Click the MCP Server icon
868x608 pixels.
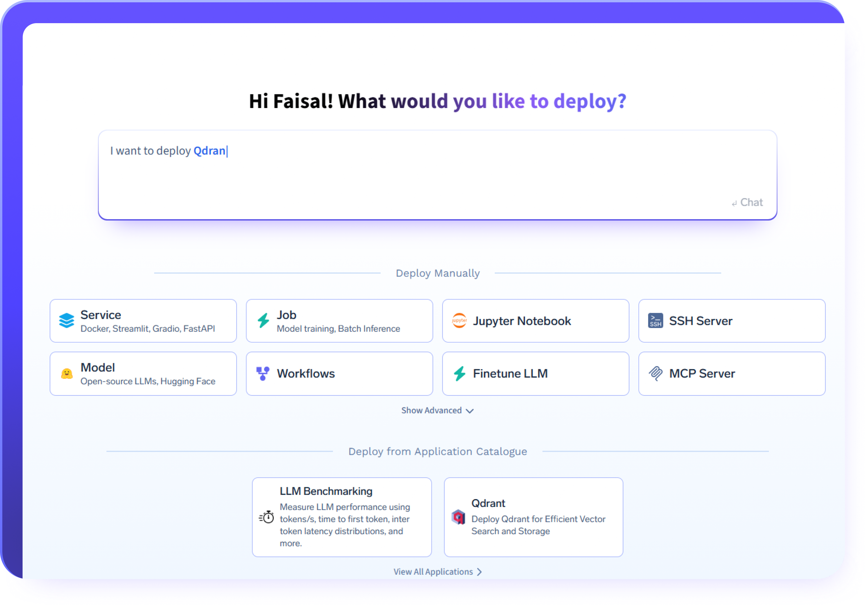coord(656,374)
